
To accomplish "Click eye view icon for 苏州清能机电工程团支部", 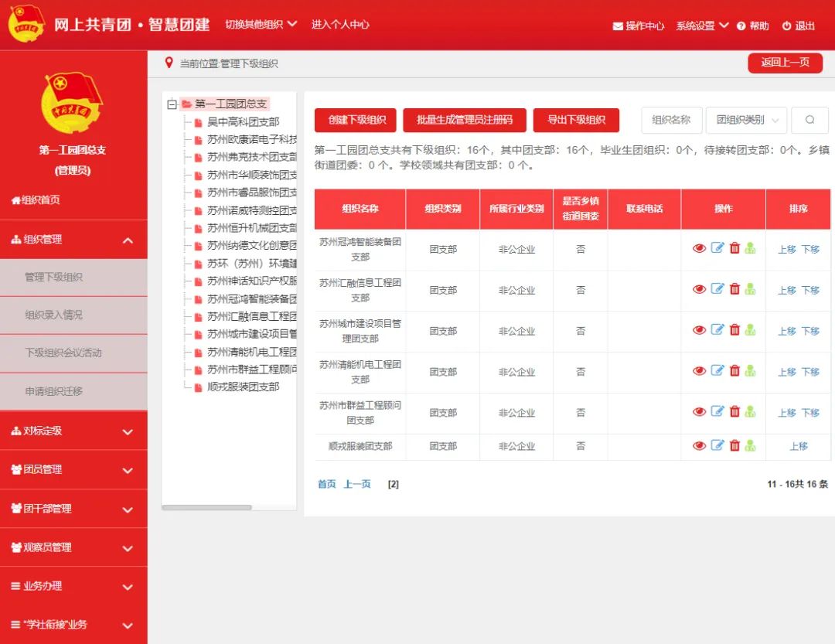I will click(x=699, y=371).
